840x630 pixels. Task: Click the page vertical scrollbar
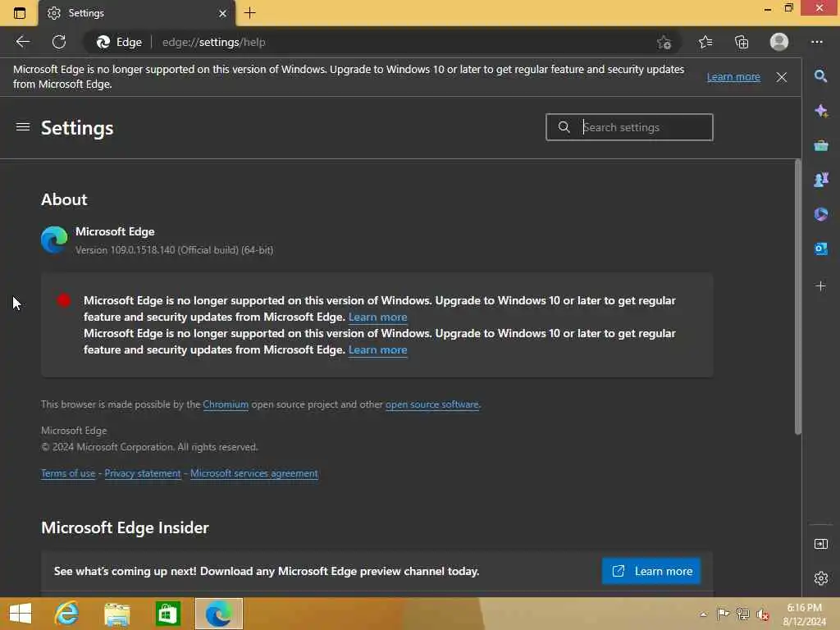(x=797, y=297)
